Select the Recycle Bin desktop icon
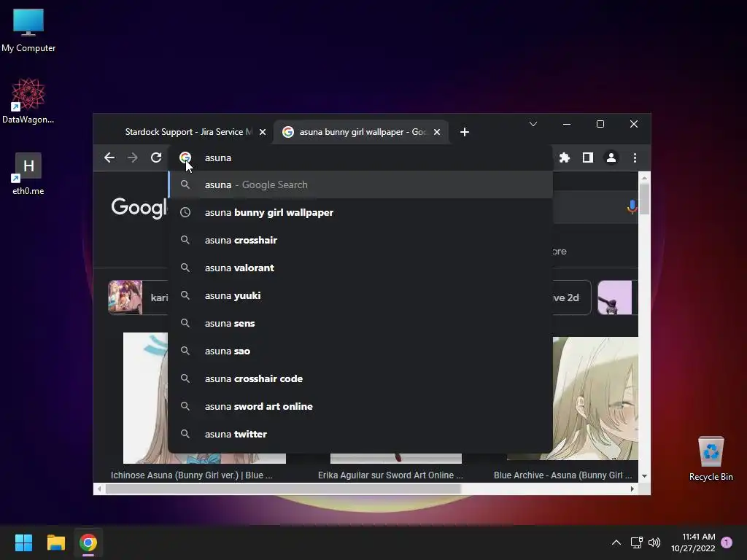747x560 pixels. [711, 459]
